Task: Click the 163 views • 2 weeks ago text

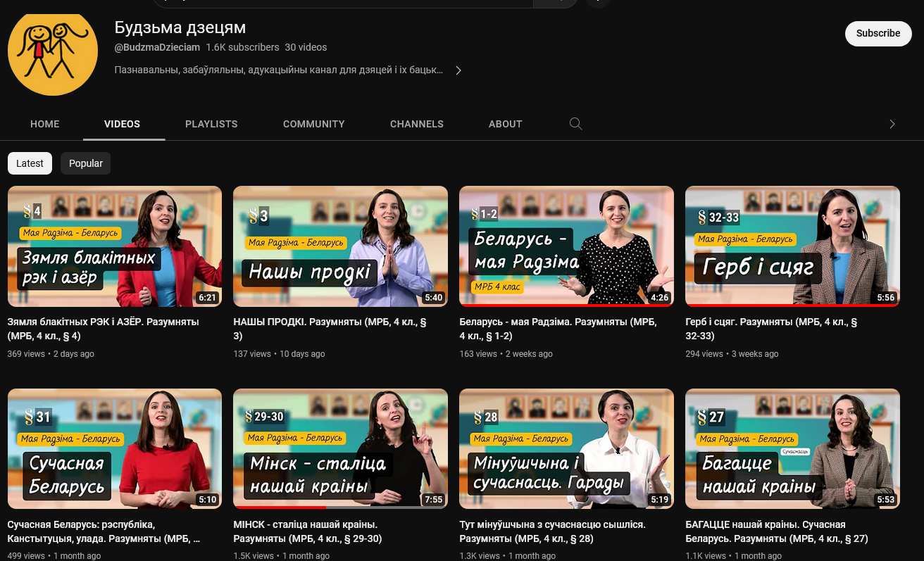Action: click(506, 354)
